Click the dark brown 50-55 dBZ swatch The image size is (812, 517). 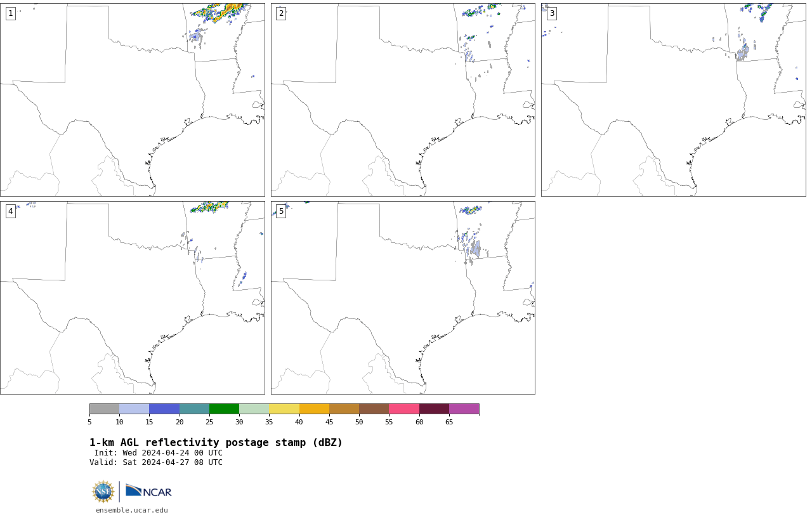[x=374, y=409]
